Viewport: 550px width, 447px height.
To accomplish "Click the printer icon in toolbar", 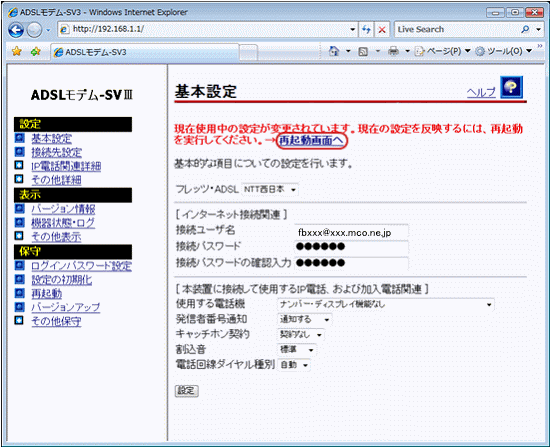I will coord(394,52).
